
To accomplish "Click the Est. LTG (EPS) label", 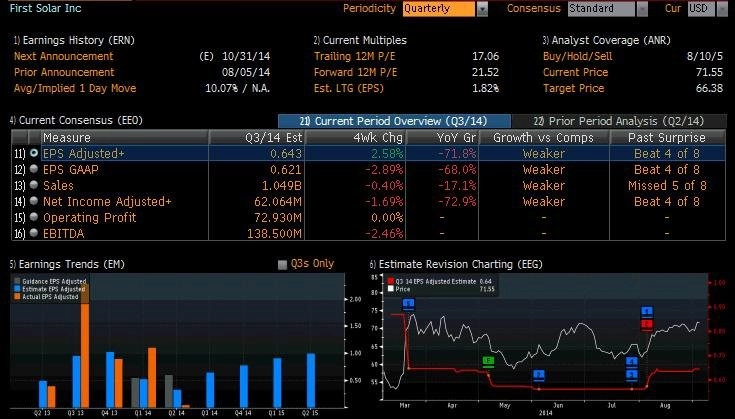I will (349, 88).
